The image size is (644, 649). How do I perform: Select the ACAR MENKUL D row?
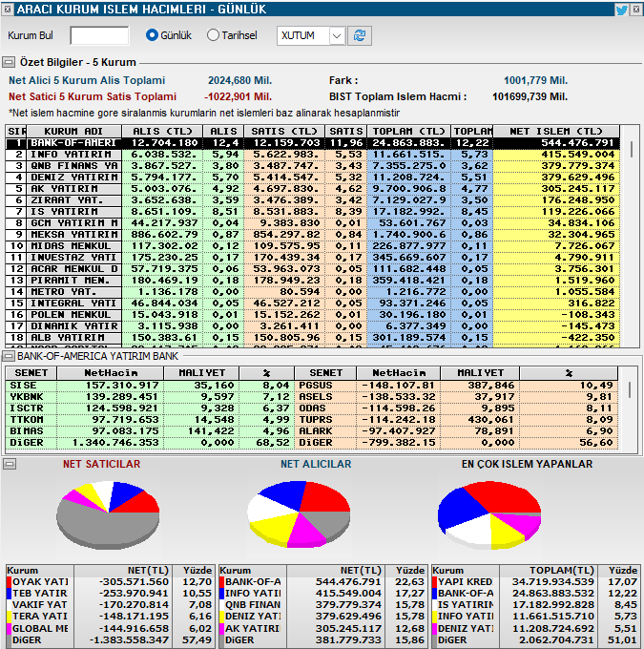click(x=313, y=269)
